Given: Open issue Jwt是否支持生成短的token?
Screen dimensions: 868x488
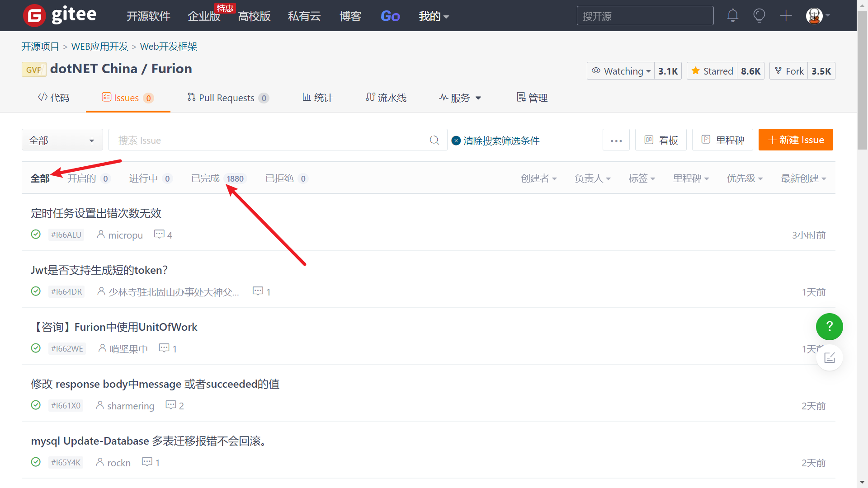Looking at the screenshot, I should 99,270.
